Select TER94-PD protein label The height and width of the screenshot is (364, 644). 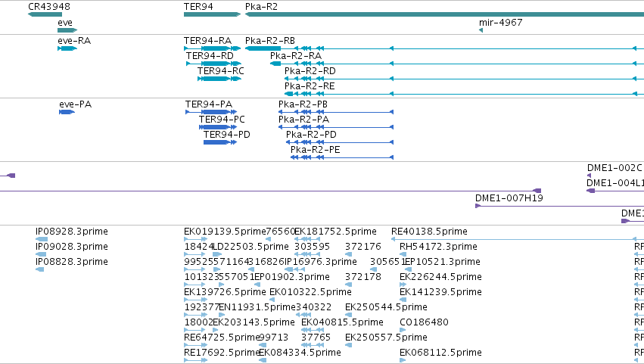click(227, 135)
